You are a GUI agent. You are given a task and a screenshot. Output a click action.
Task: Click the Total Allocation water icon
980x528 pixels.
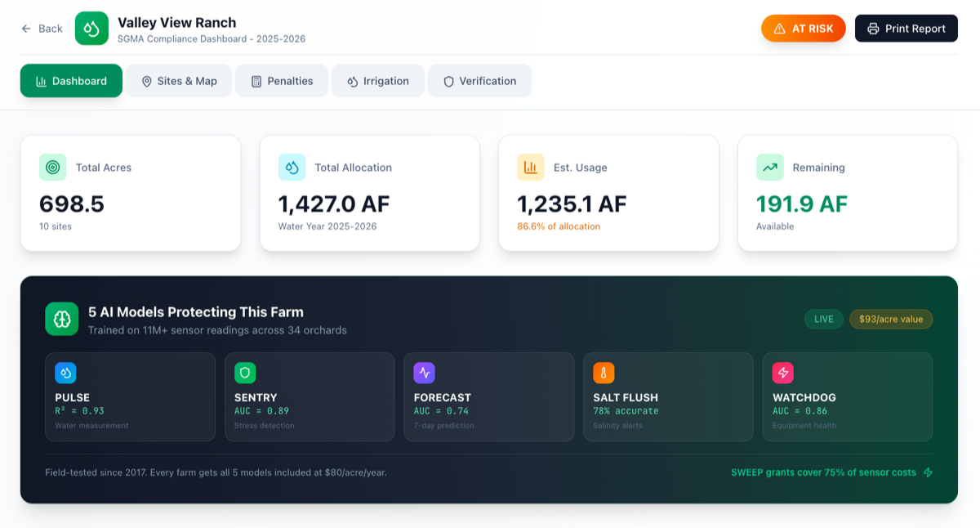click(292, 167)
